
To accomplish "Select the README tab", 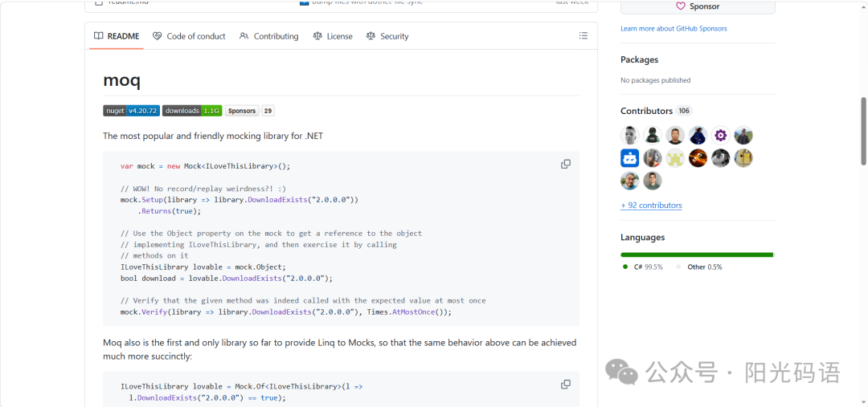I will (x=117, y=36).
